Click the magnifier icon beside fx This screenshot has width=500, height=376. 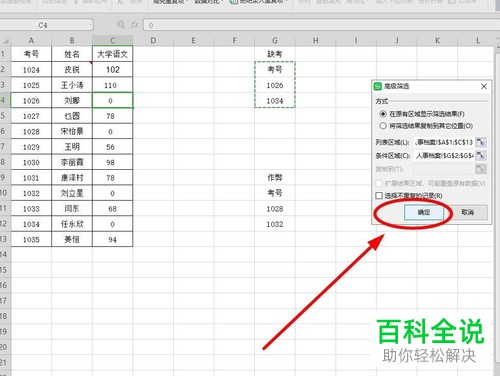pos(121,25)
